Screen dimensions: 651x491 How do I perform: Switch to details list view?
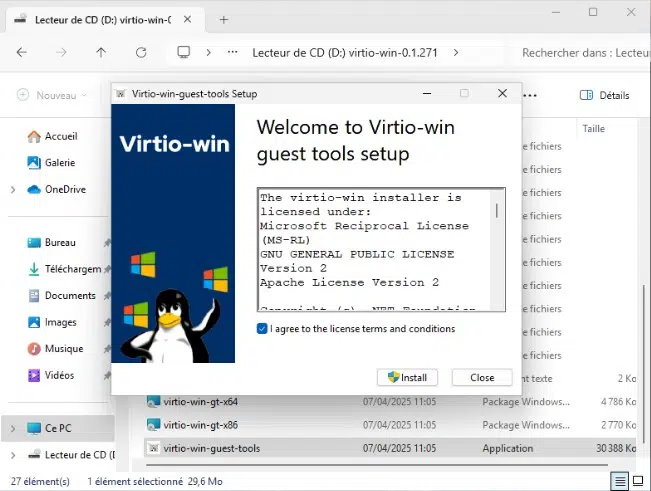[619, 481]
